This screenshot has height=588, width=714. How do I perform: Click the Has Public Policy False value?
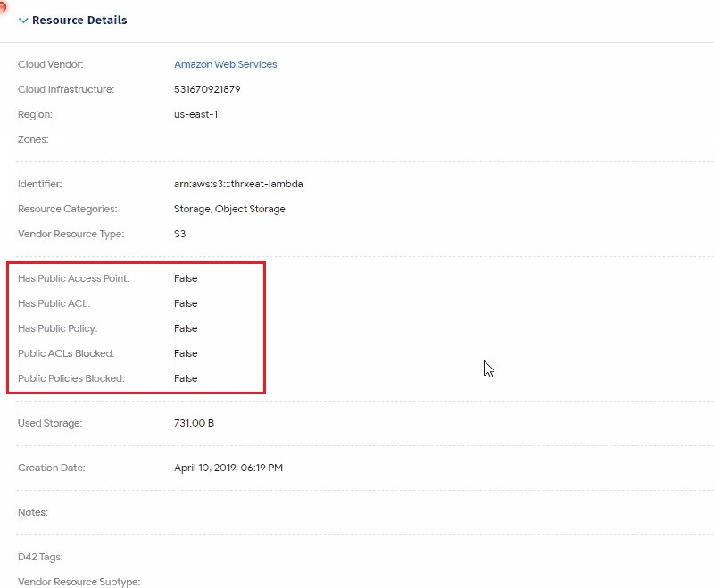[x=186, y=328]
